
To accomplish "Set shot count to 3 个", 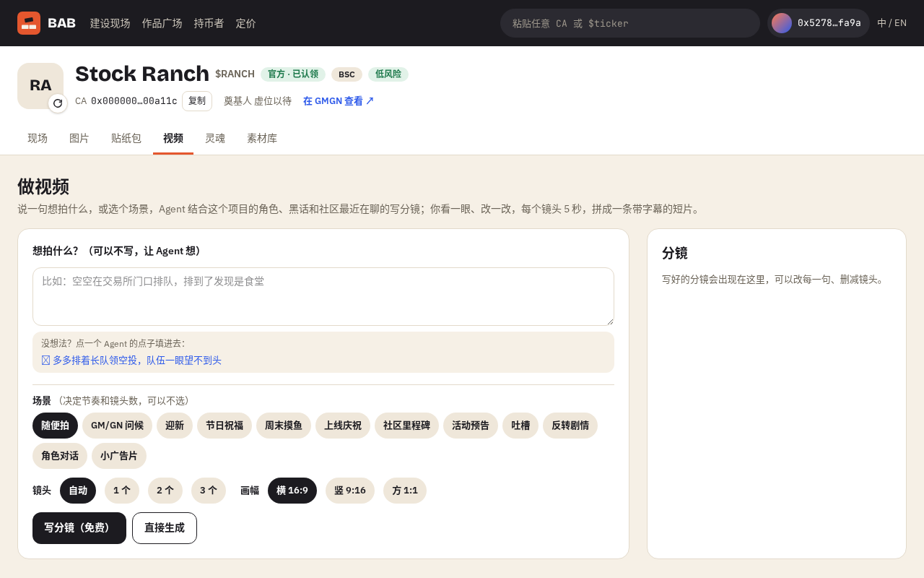I will 209,491.
